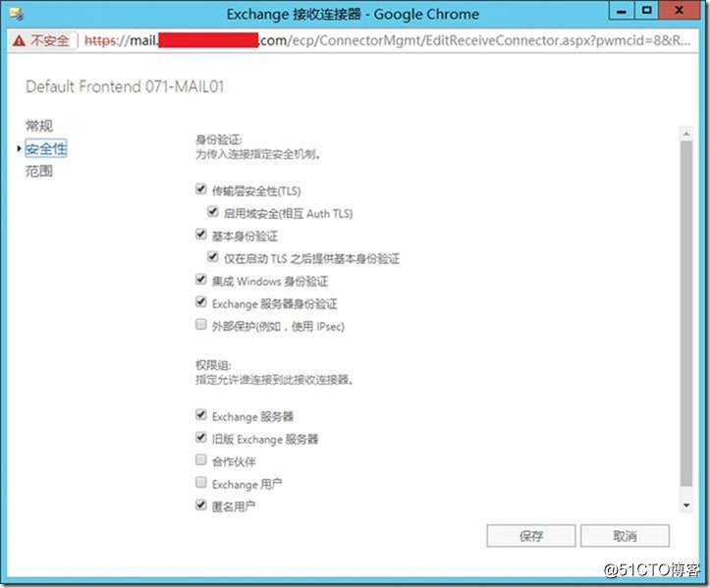The height and width of the screenshot is (588, 710).
Task: Open the 常规 section
Action: [39, 126]
